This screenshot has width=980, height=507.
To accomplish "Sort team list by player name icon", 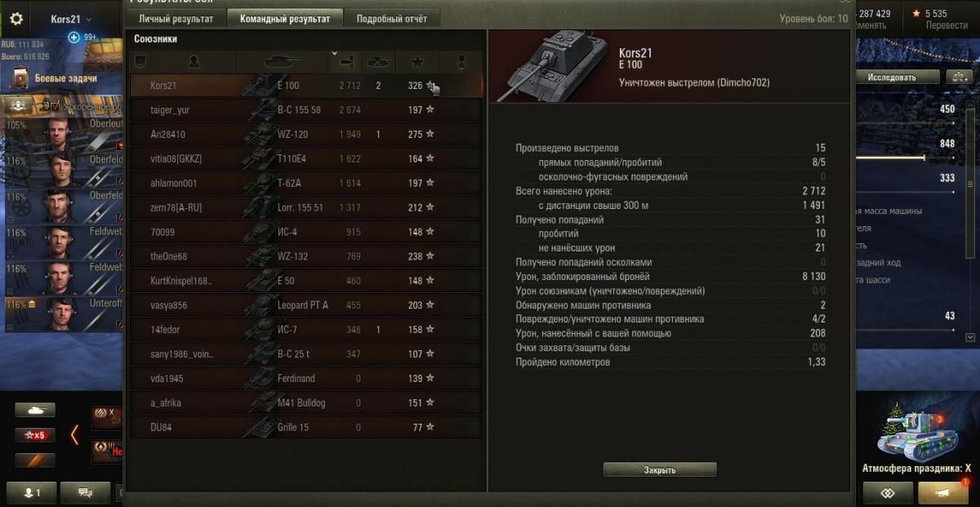I will (194, 61).
